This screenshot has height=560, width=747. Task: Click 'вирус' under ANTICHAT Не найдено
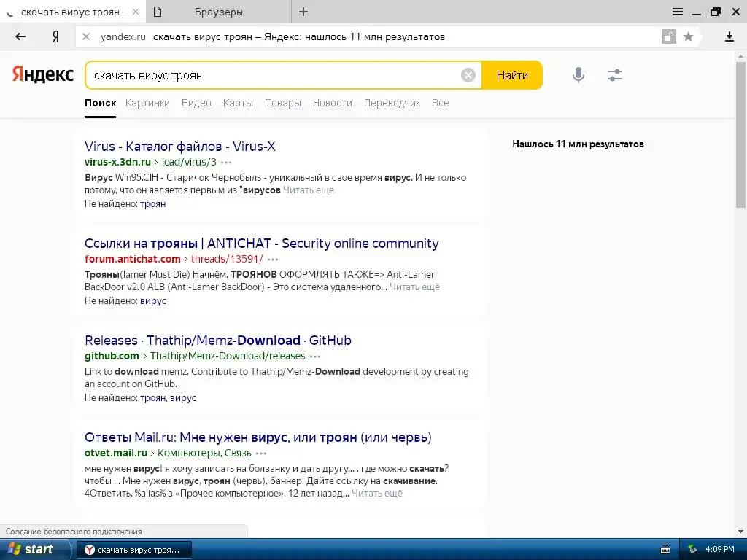(x=153, y=301)
